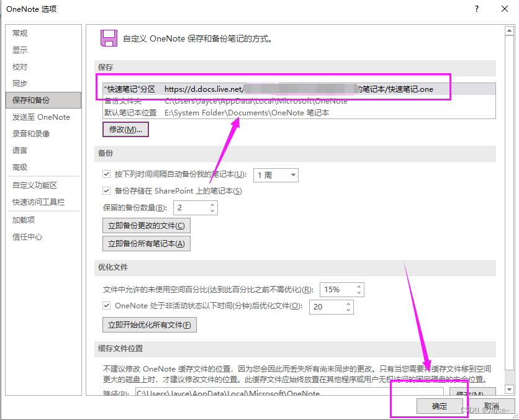Click the purple save disk icon
The height and width of the screenshot is (420, 519).
tap(109, 38)
